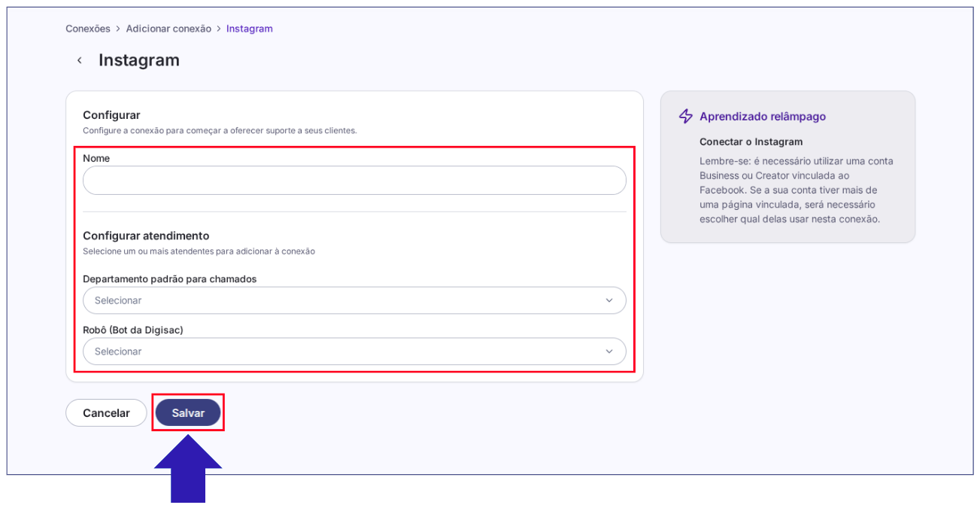
Task: Go to Conexões in the breadcrumb
Action: 88,29
